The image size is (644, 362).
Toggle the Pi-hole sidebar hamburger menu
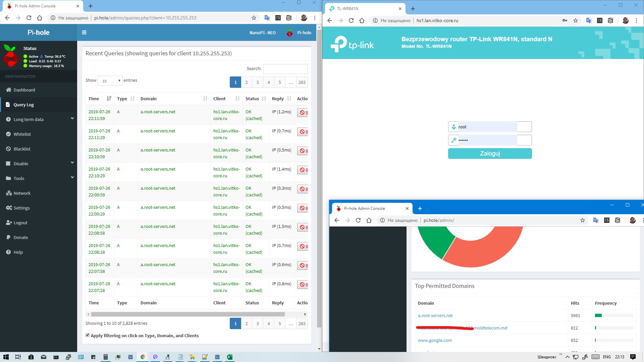pyautogui.click(x=84, y=33)
